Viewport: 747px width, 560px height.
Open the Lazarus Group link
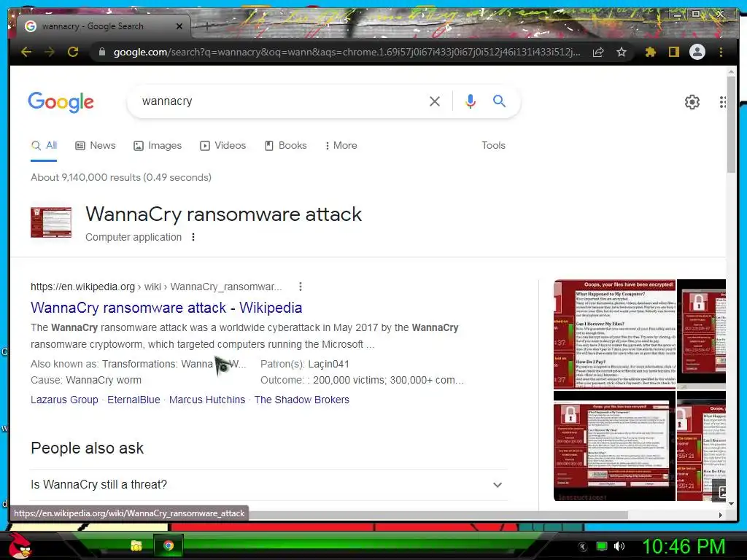(x=64, y=400)
